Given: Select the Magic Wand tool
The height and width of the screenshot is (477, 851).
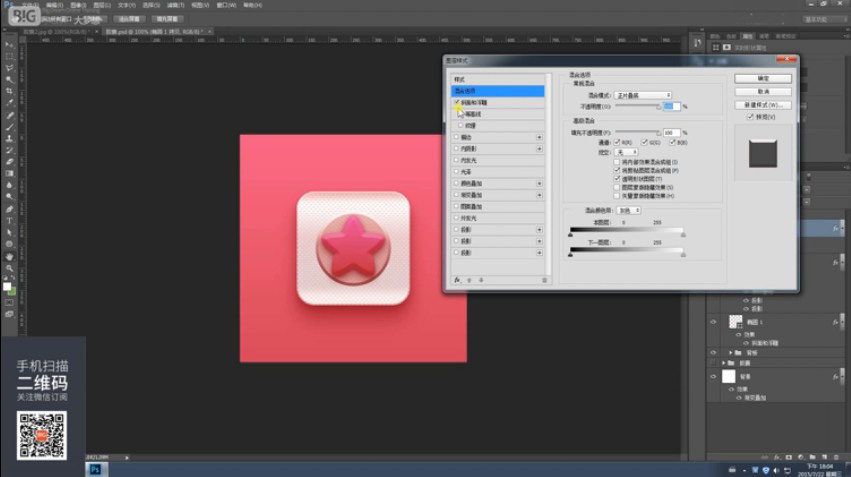Looking at the screenshot, I should click(x=9, y=80).
